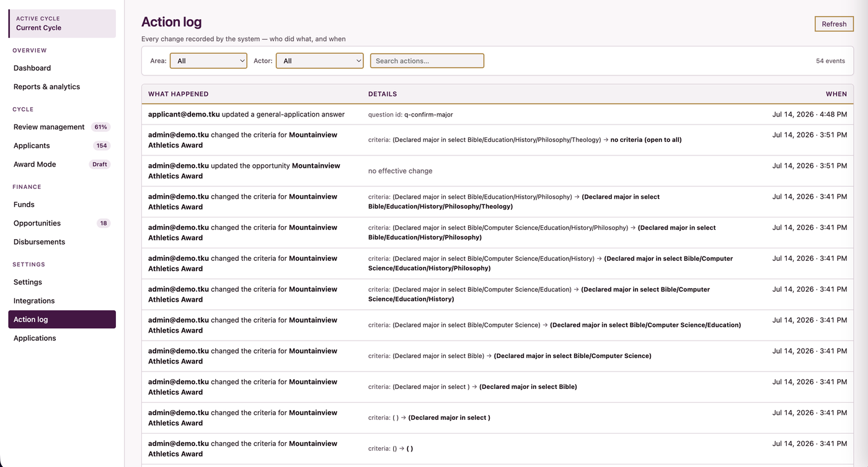The height and width of the screenshot is (467, 868).
Task: Click the 'criteria: () → ( )' detail
Action: [x=391, y=448]
